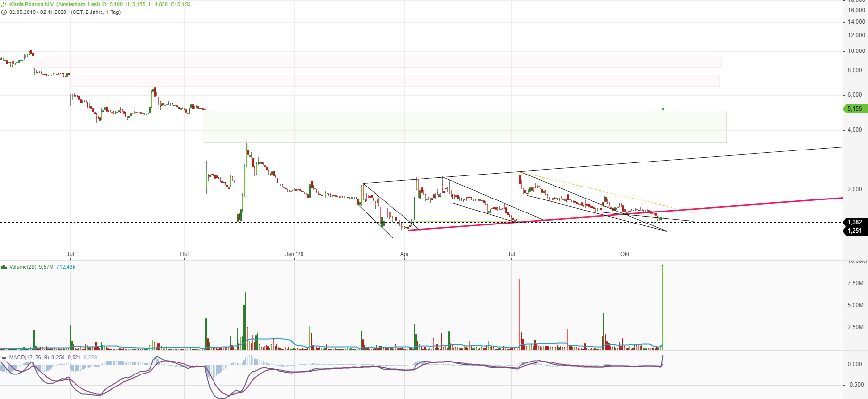Screen dimensions: 868x399
Task: Click the black 1,382 price level tag
Action: coord(856,222)
